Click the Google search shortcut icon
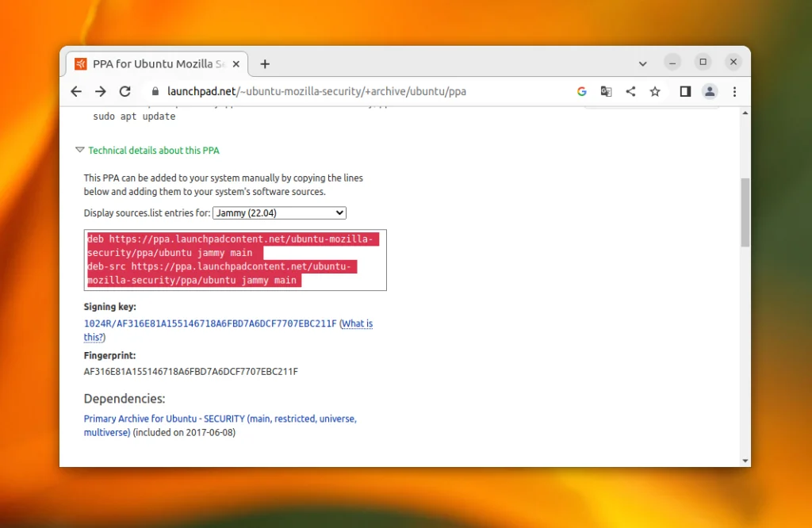This screenshot has height=528, width=812. (x=581, y=91)
